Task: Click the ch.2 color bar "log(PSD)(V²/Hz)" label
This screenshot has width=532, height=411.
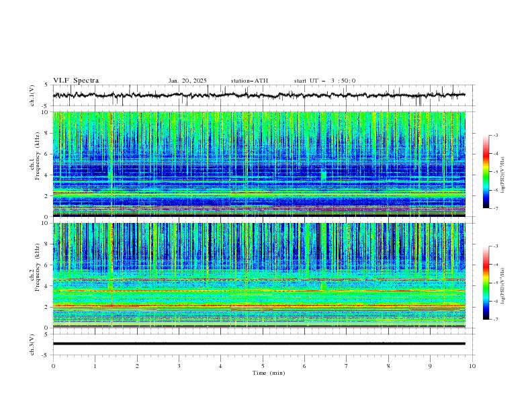Action: pos(502,286)
